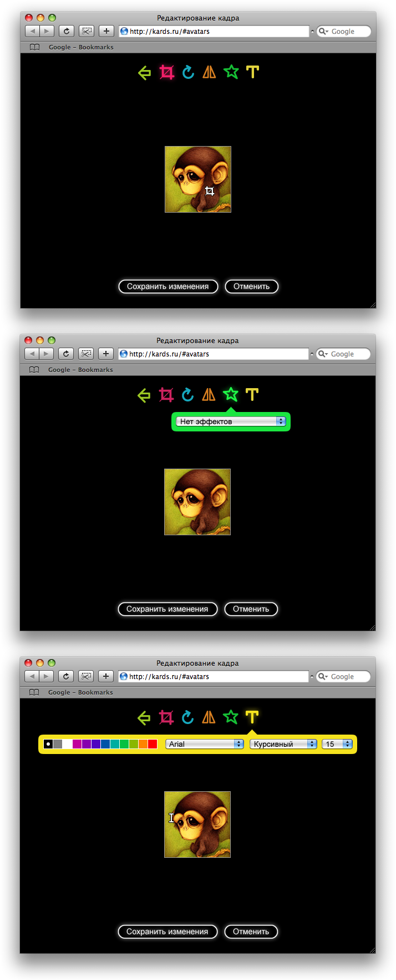Click the glowing yellow T icon above the color palette
396x980 pixels.
coord(252,717)
